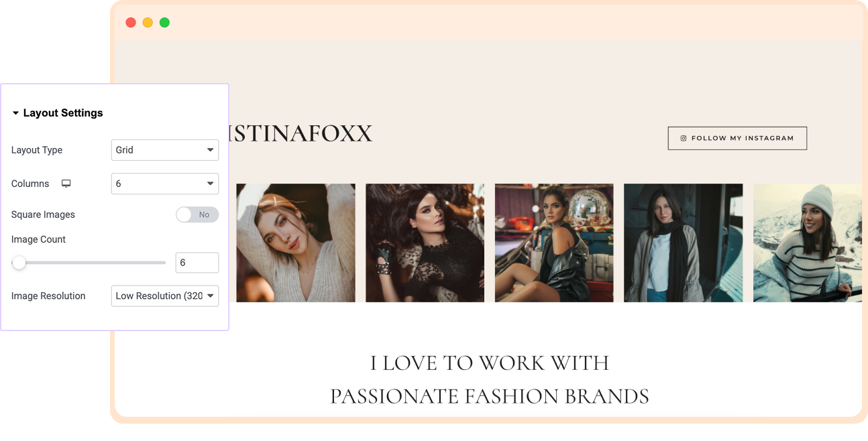Click the Image Count number field
The height and width of the screenshot is (441, 868).
coord(197,263)
